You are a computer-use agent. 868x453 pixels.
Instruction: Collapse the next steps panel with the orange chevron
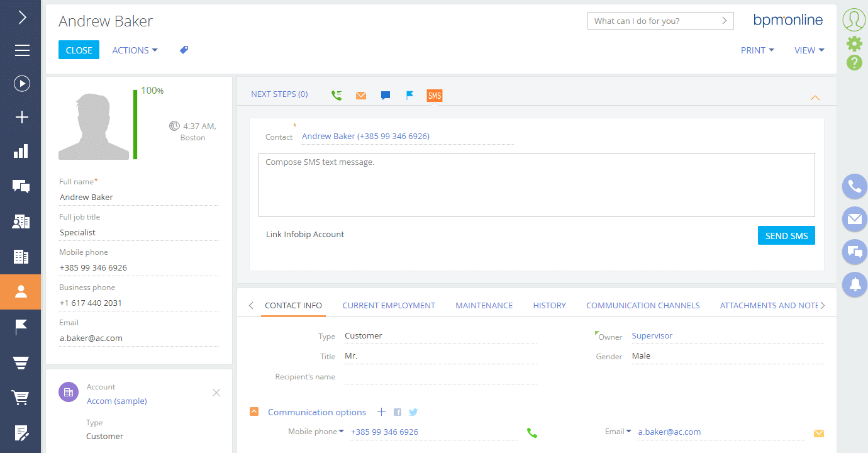(815, 98)
